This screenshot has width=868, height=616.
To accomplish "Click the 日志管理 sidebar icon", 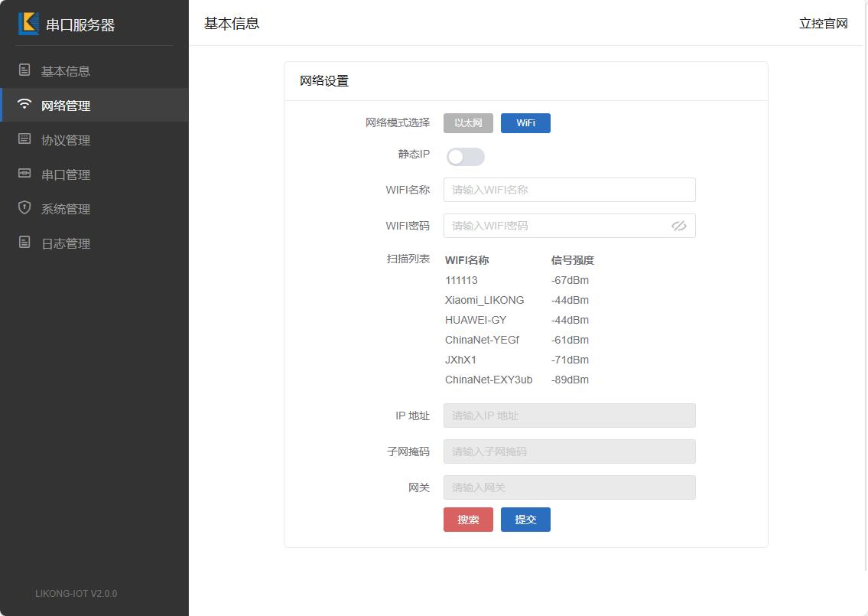I will (24, 242).
